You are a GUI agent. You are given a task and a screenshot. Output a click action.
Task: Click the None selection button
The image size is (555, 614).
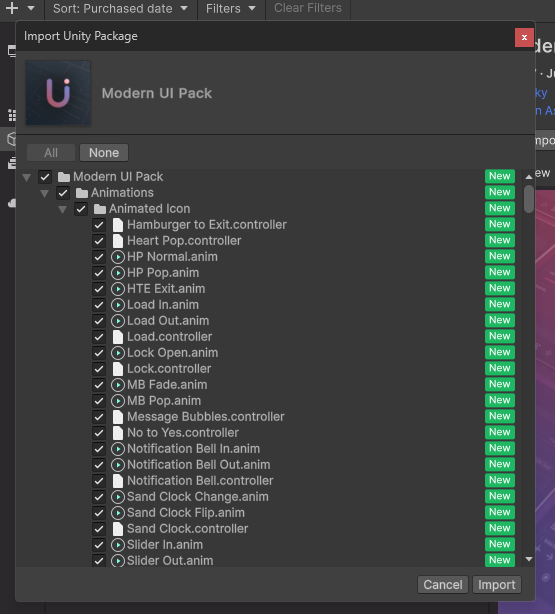pos(104,153)
